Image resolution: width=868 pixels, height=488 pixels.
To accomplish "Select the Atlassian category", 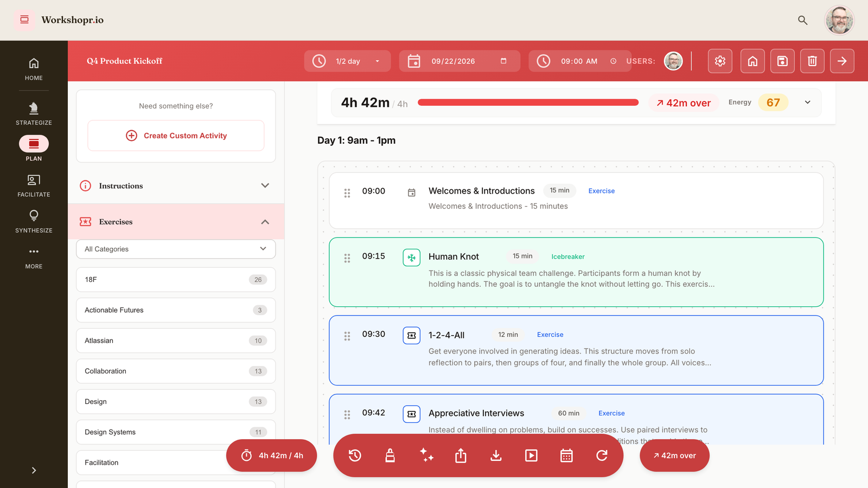I will click(176, 341).
